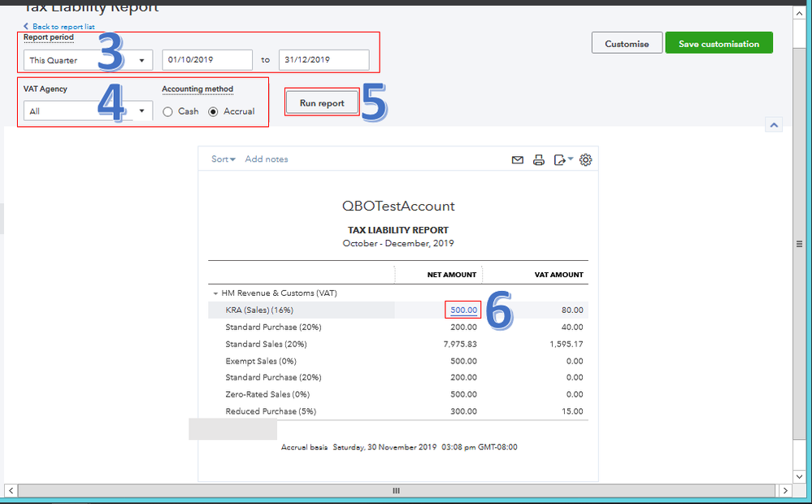Screen dimensions: 812x504
Task: Print the report using printer icon
Action: 539,160
